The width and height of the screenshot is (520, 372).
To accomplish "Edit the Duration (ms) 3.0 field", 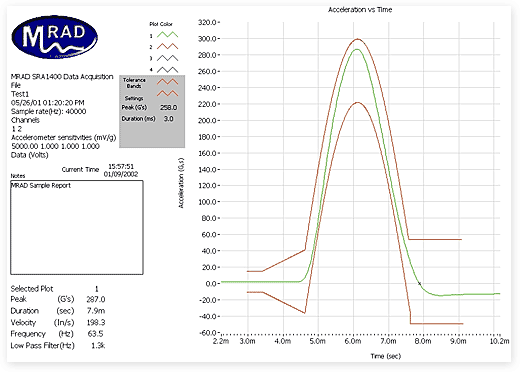I will [169, 119].
